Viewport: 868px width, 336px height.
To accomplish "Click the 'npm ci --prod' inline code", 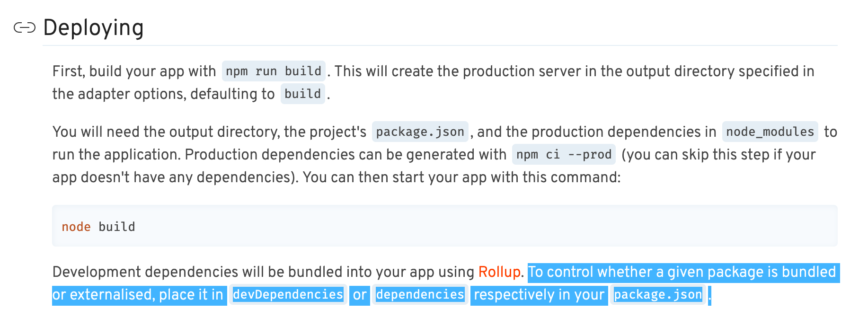I will 563,155.
